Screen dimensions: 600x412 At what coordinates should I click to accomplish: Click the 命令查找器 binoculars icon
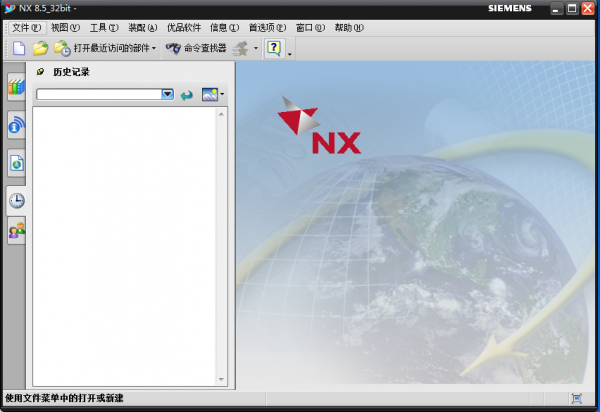coord(173,49)
